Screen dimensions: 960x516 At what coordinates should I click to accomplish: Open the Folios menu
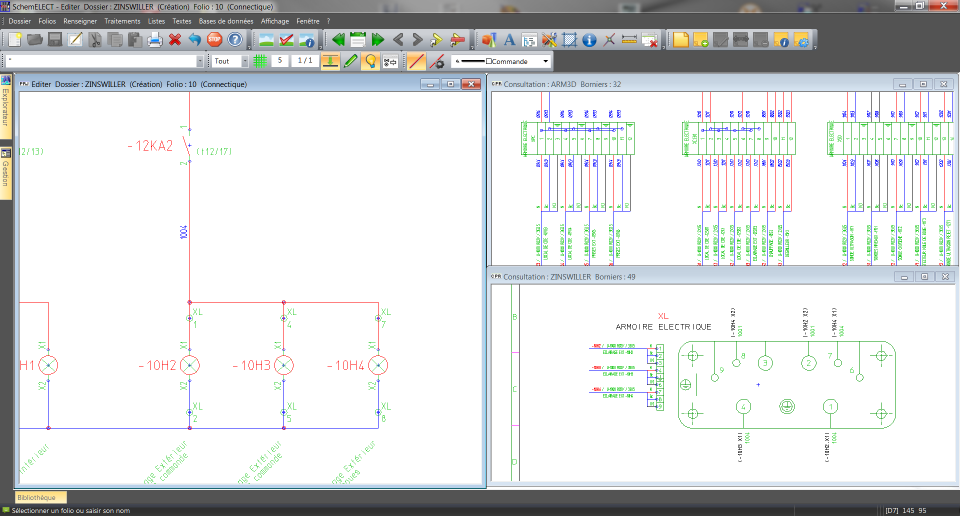click(47, 21)
